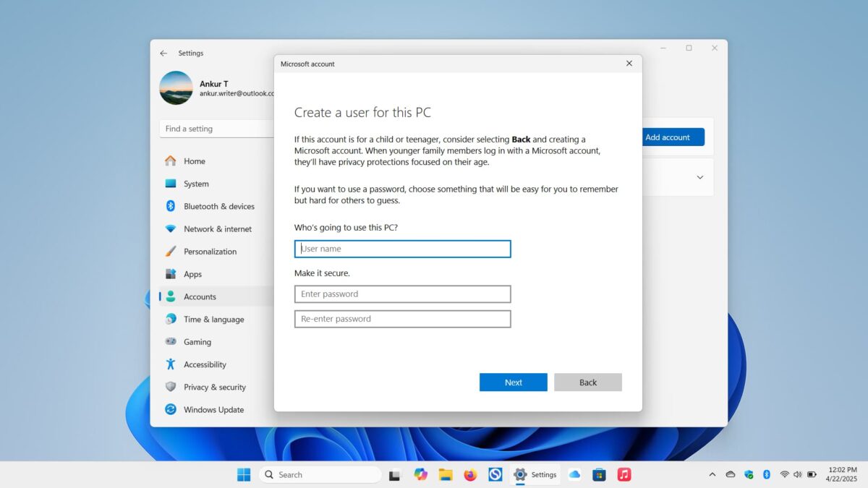Click the taskbar Search box

pyautogui.click(x=320, y=474)
